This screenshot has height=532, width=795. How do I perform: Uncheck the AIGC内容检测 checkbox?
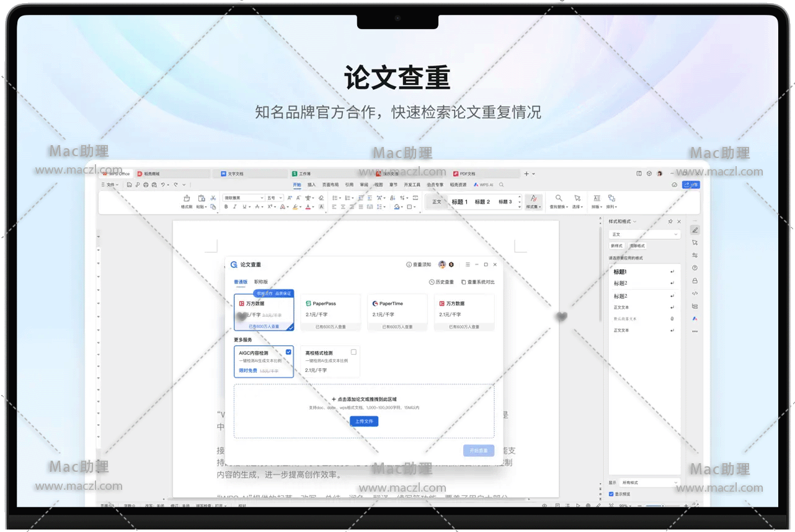pos(288,352)
